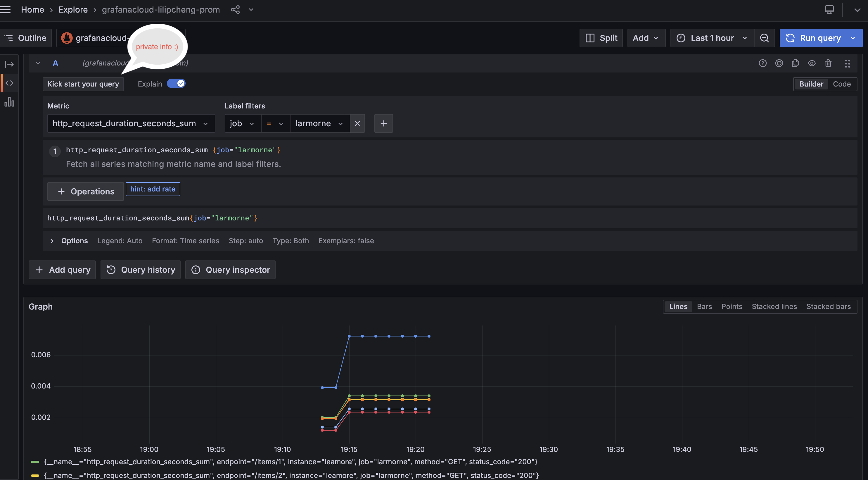Select the bar chart sidebar icon

pos(9,102)
